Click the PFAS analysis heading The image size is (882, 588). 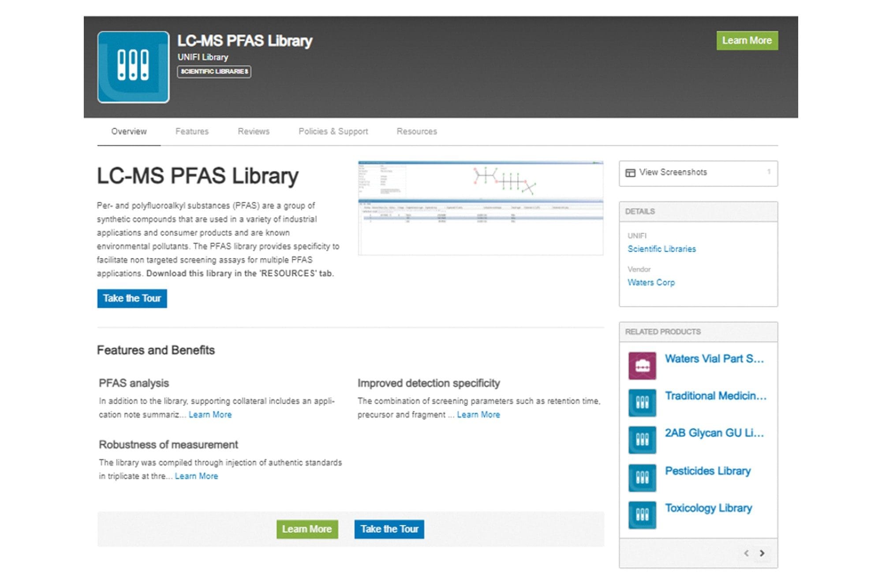(x=134, y=383)
